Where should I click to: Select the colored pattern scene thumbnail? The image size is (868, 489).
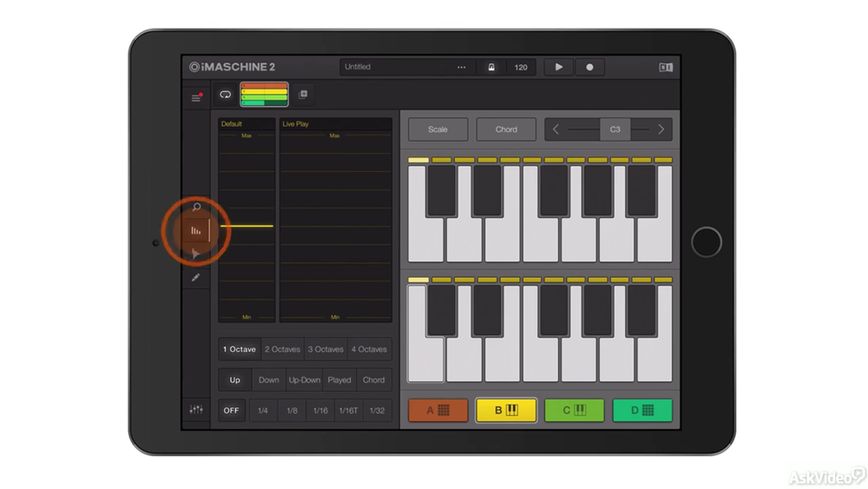point(264,94)
